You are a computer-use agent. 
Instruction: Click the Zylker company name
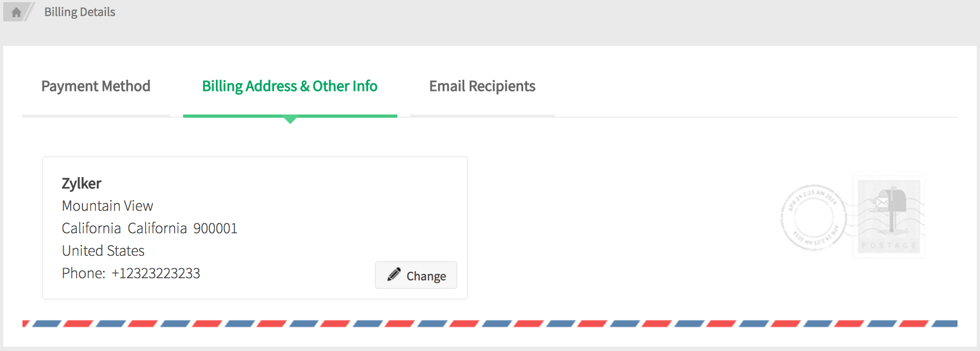81,184
